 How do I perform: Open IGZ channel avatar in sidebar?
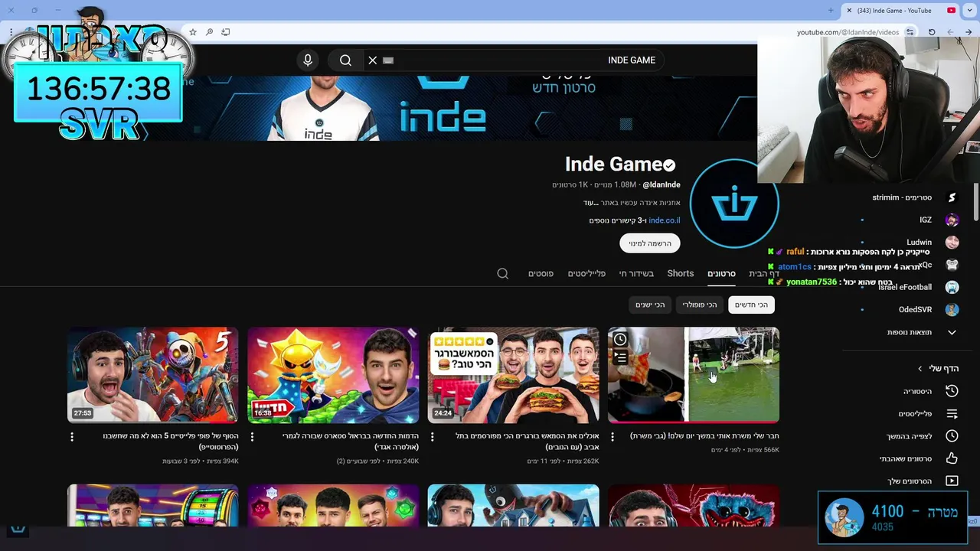(x=952, y=220)
